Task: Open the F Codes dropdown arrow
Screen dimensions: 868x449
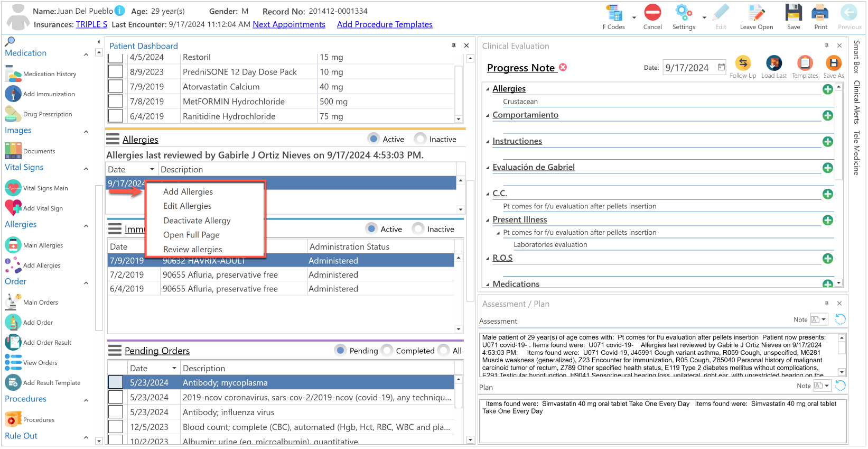Action: [634, 17]
